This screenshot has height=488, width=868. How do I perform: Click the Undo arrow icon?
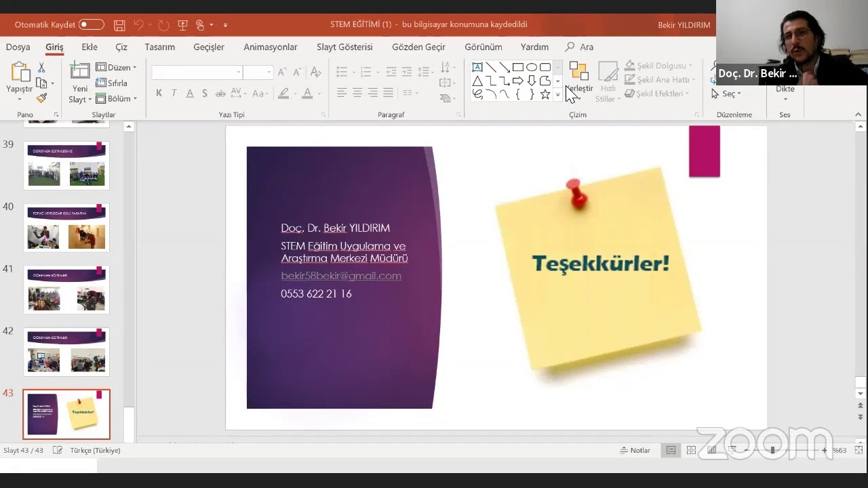pos(139,25)
